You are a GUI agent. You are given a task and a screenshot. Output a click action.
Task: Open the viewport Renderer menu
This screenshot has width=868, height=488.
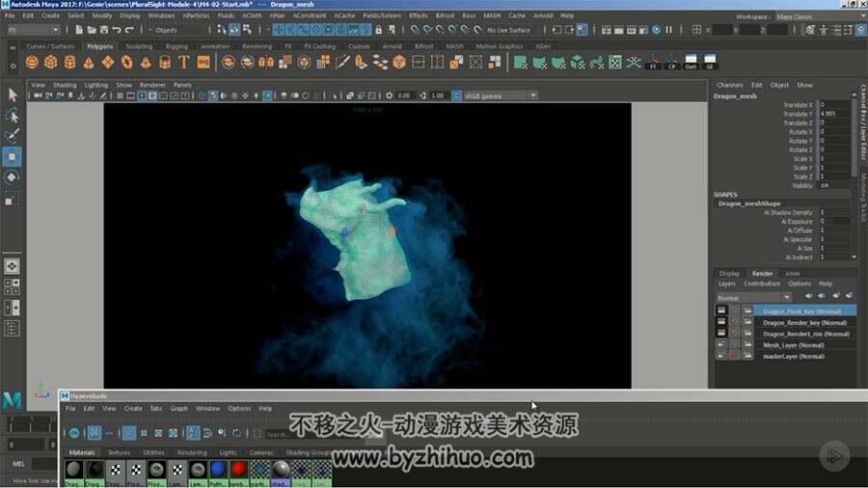pyautogui.click(x=152, y=85)
